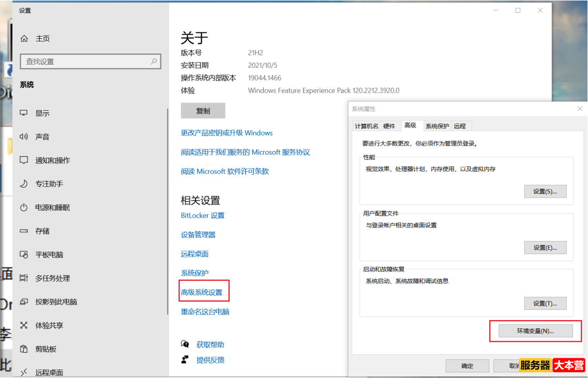This screenshot has height=378, width=588.
Task: Click the 复制 copy button
Action: [x=203, y=111]
